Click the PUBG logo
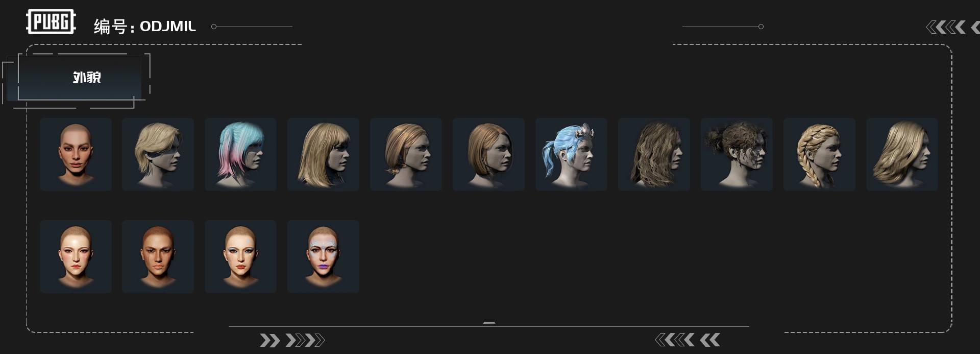Viewport: 980px width, 354px height. tap(51, 22)
